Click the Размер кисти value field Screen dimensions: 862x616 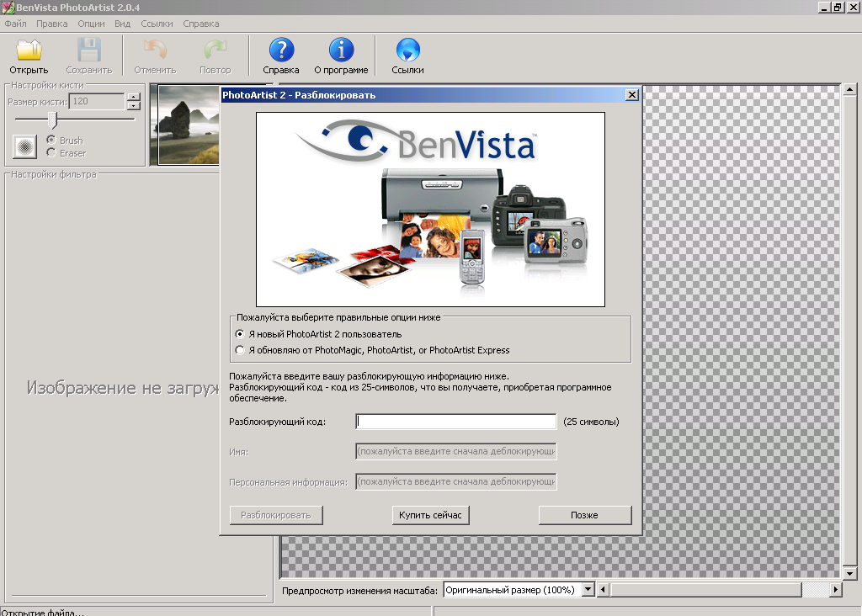97,101
